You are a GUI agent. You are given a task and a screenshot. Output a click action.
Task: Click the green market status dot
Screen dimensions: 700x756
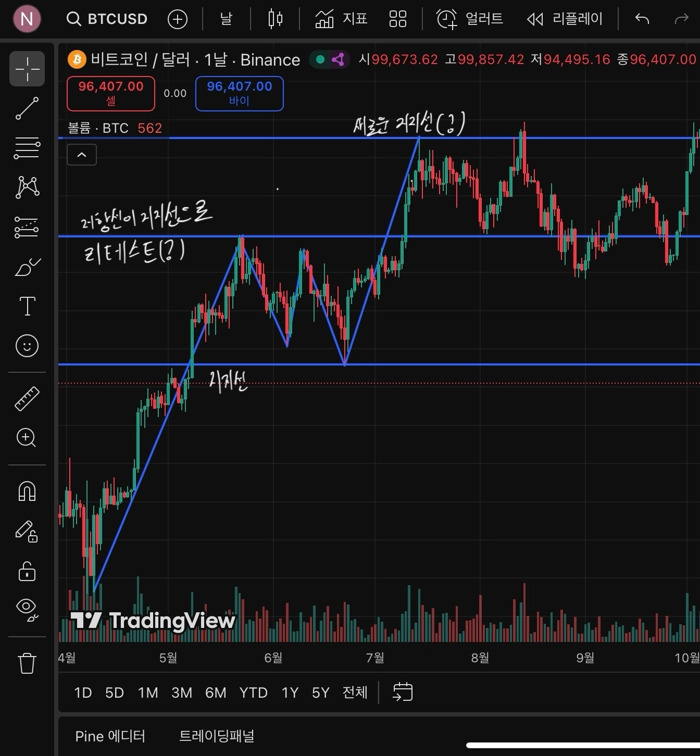(320, 59)
